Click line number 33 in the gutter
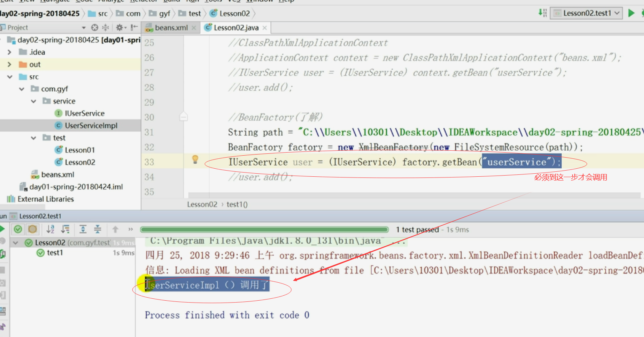 tap(149, 162)
